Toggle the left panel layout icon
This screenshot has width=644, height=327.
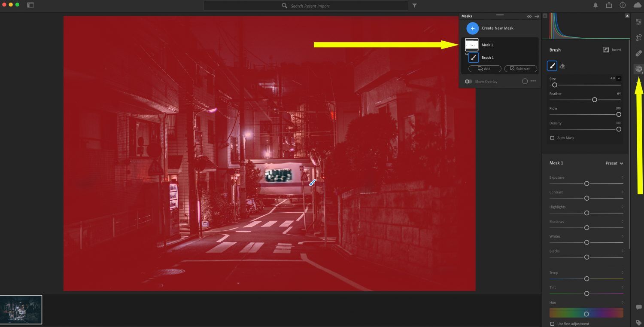click(x=30, y=5)
